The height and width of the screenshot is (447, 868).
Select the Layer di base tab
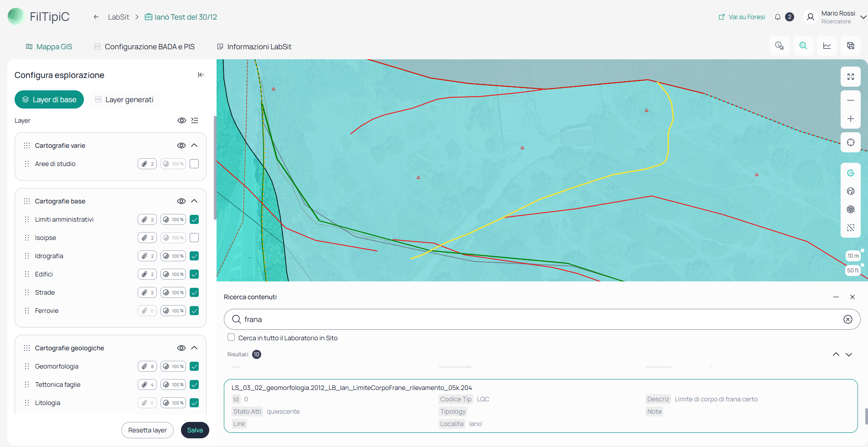tap(49, 99)
